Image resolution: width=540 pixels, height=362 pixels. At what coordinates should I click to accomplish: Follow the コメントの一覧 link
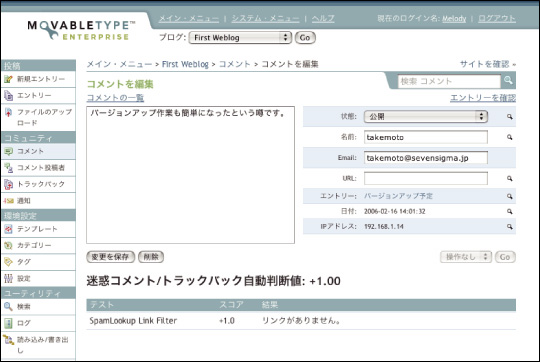pyautogui.click(x=115, y=98)
